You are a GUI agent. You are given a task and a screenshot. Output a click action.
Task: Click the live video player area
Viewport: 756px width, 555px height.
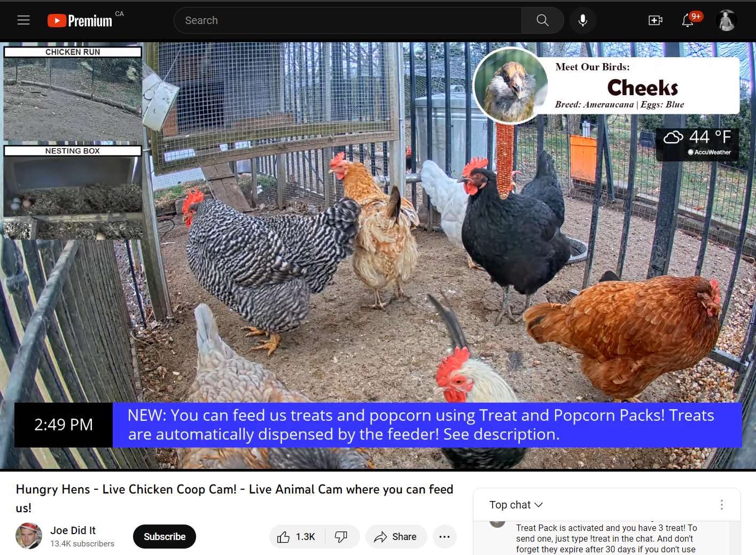pos(378,256)
